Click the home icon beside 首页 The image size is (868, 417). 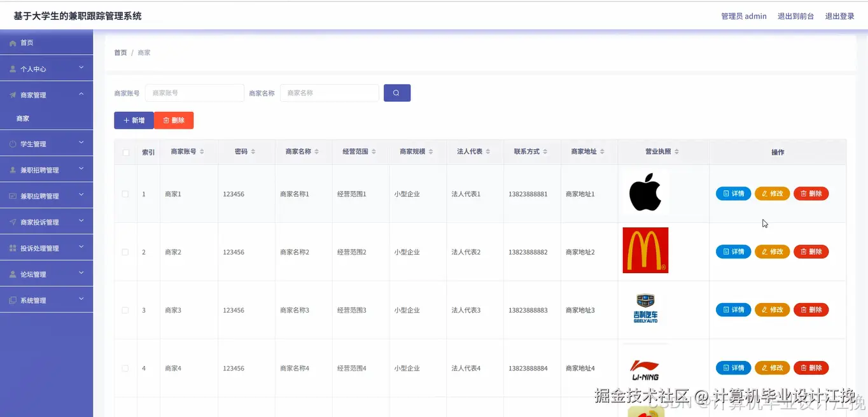point(14,42)
